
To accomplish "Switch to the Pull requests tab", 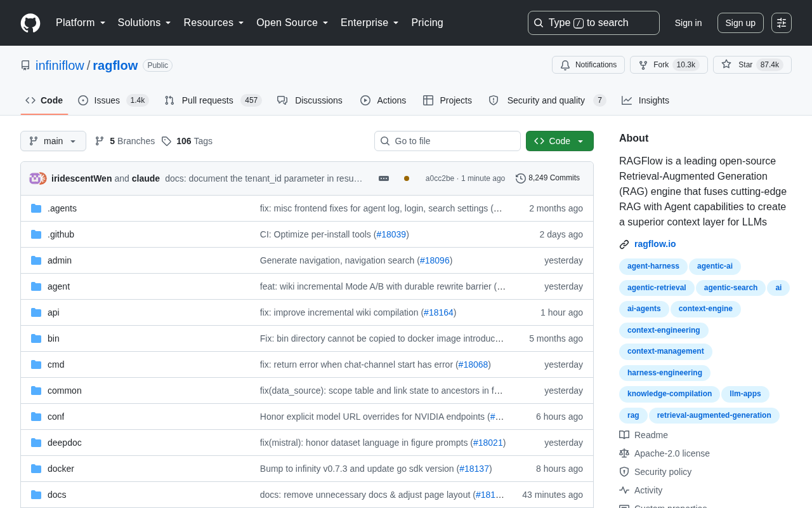I will point(213,100).
